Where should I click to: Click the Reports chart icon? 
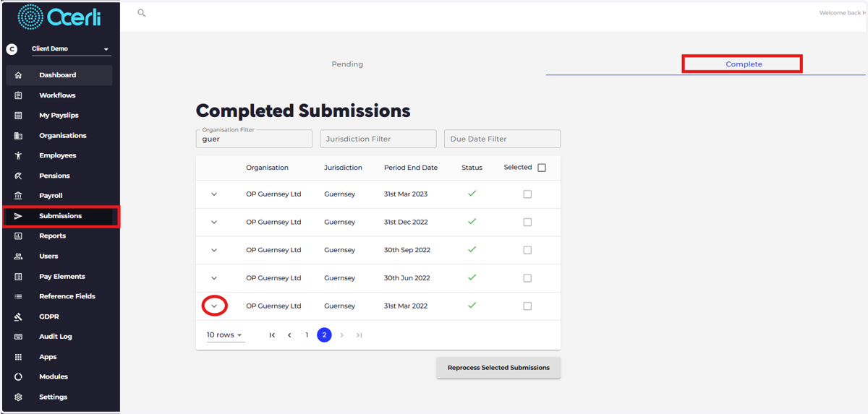coord(19,236)
